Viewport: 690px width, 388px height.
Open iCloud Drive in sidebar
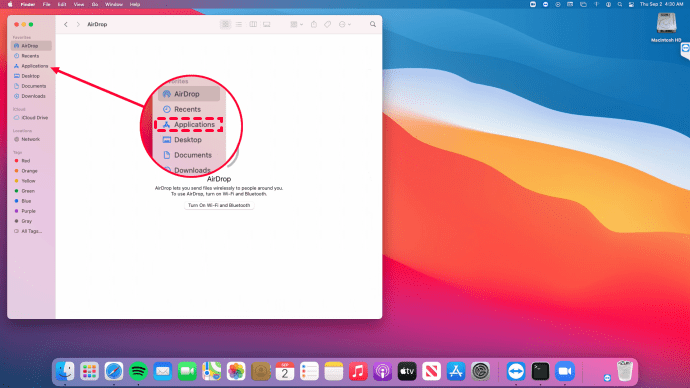(x=31, y=118)
